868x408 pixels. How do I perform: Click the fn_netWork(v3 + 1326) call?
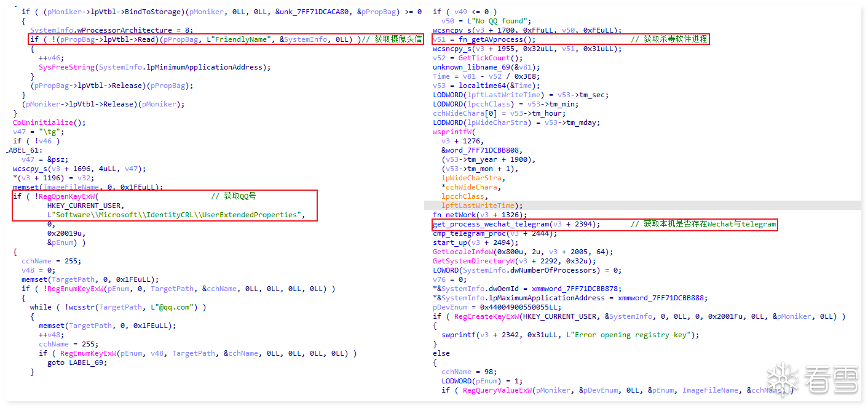click(x=480, y=215)
